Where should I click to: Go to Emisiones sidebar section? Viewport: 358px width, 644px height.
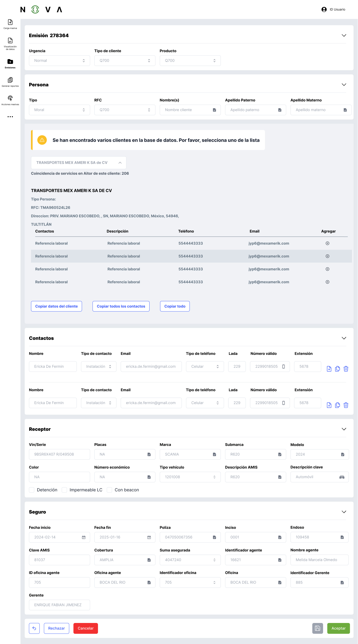10,63
